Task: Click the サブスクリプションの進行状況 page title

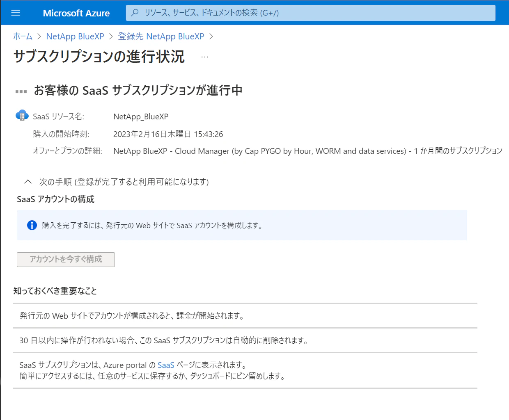Action: (x=99, y=57)
